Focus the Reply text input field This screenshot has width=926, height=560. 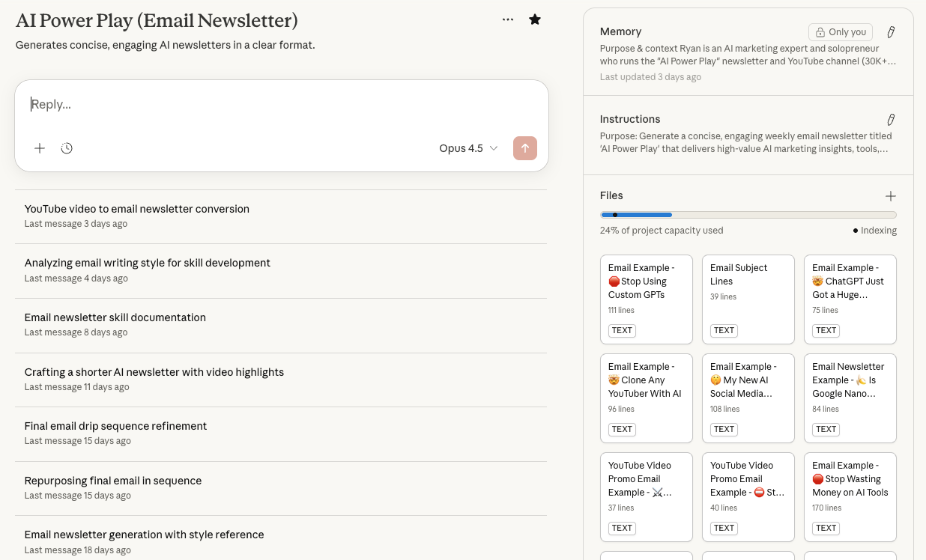pos(281,105)
